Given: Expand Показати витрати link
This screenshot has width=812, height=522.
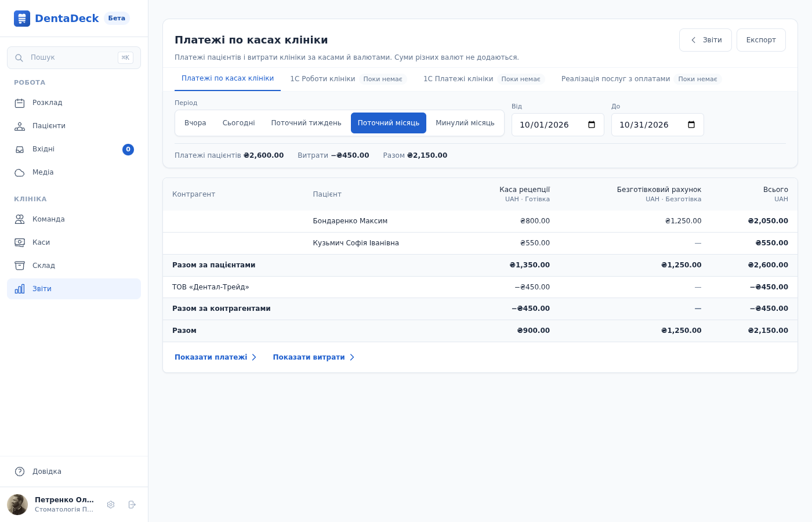Looking at the screenshot, I should pyautogui.click(x=314, y=357).
